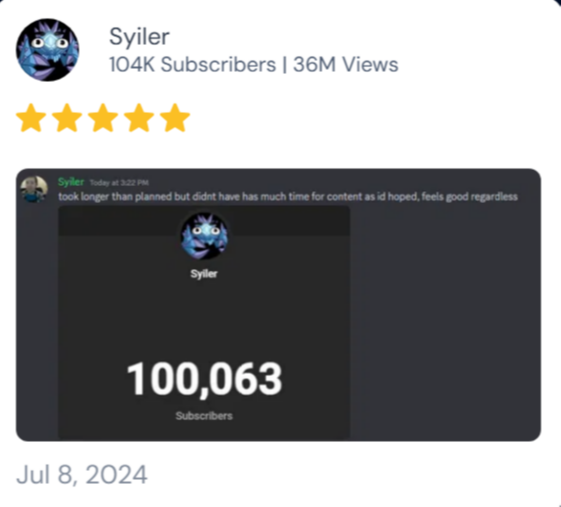Click the Jul 8, 2024 review date
This screenshot has height=507, width=561.
tap(82, 475)
